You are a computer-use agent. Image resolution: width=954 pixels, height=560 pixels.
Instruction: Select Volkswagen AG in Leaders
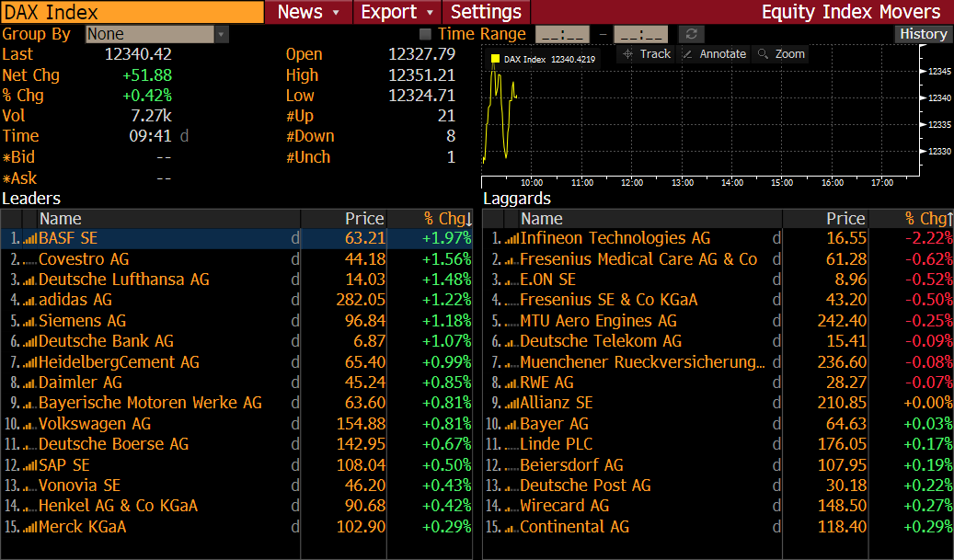coord(236,425)
